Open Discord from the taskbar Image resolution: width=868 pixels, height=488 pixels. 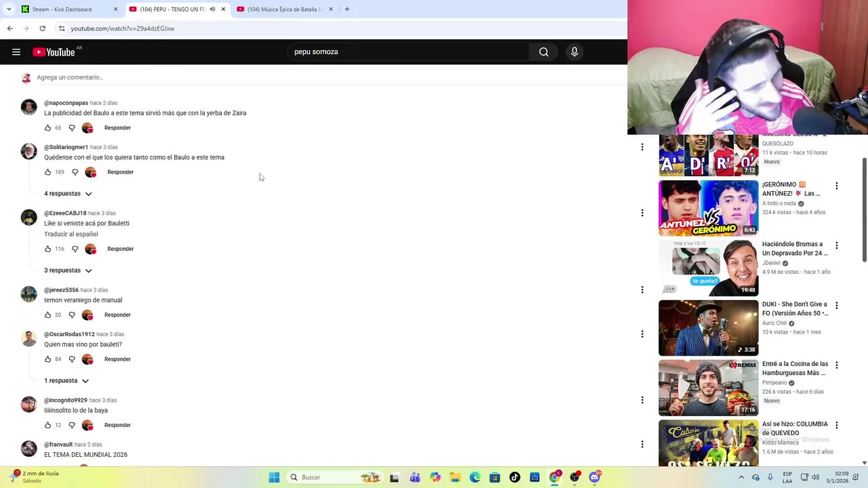(595, 477)
